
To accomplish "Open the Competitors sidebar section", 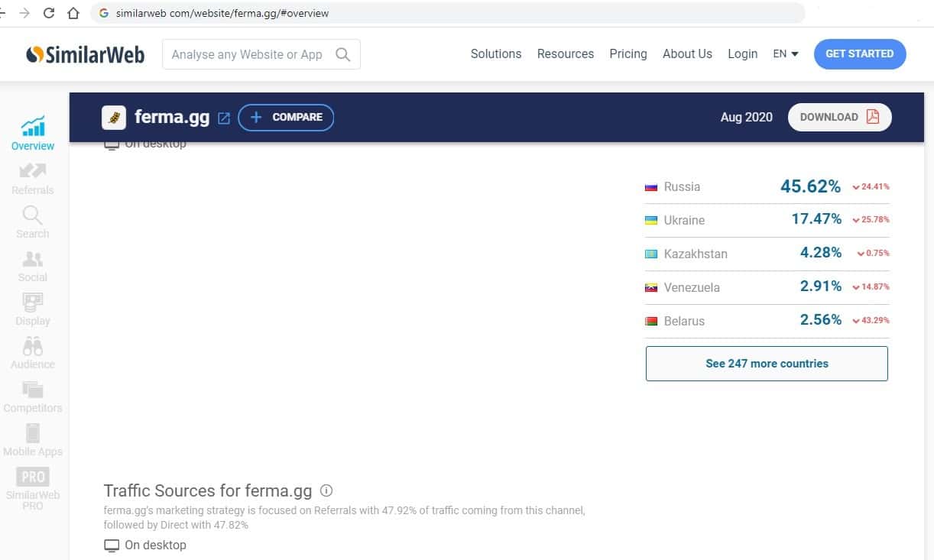I will tap(33, 397).
